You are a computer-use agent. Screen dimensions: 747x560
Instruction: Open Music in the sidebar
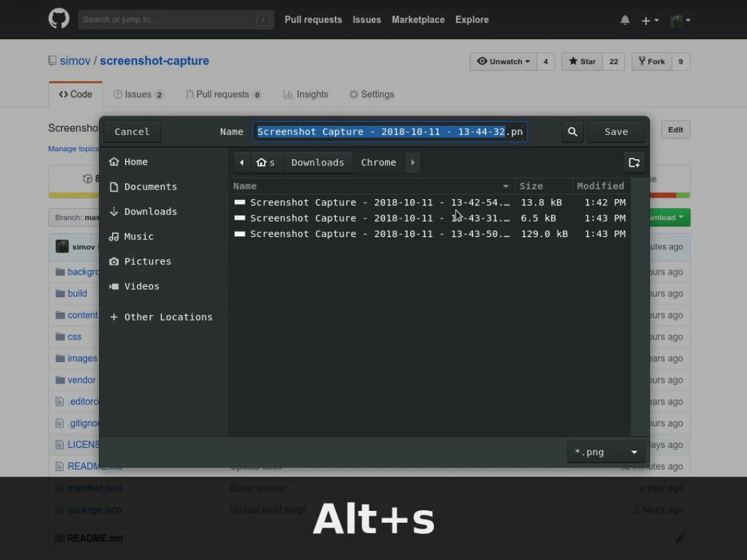pyautogui.click(x=138, y=236)
